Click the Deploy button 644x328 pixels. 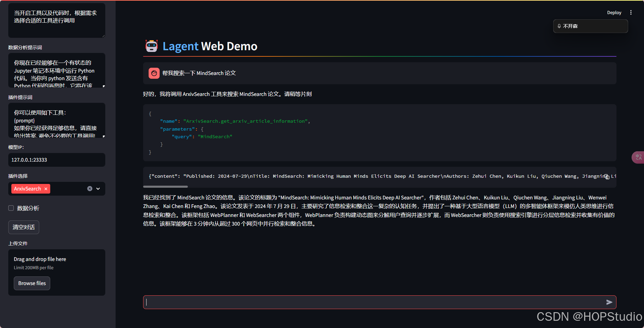[614, 12]
